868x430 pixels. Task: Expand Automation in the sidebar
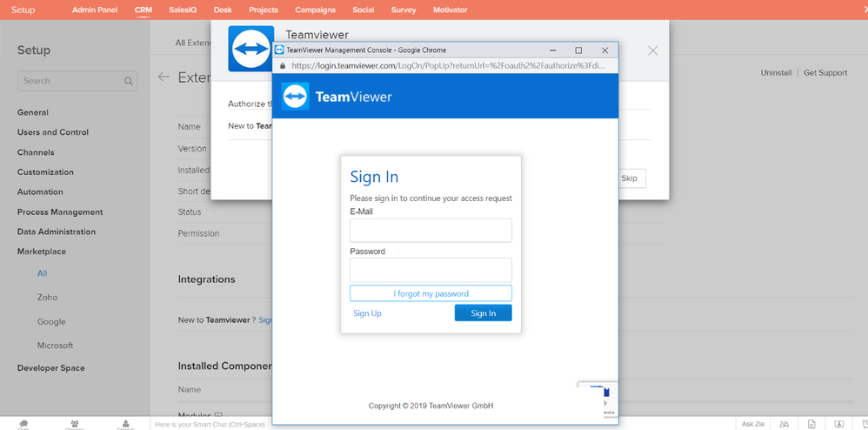(x=40, y=192)
